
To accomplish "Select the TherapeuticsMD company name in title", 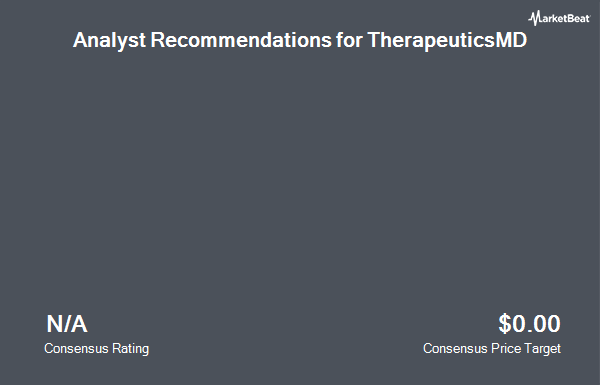I will tap(447, 40).
